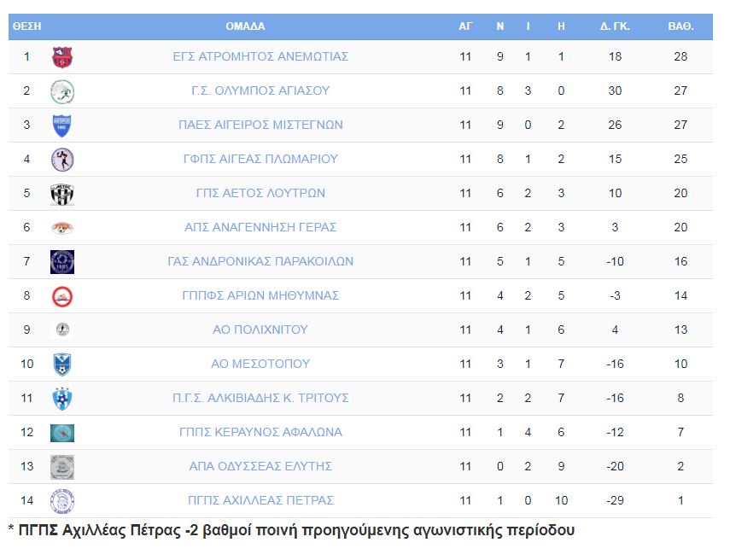The height and width of the screenshot is (560, 730).
Task: Open the Γ.Σ. ΟΛΥΜΠΟΣ ΑΓΙΑΣΟΥ team link
Action: coord(260,90)
